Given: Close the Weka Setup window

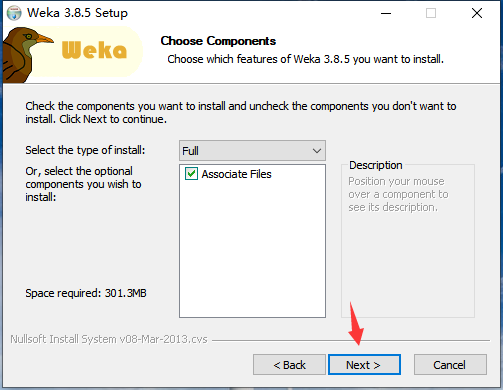Looking at the screenshot, I should [477, 13].
